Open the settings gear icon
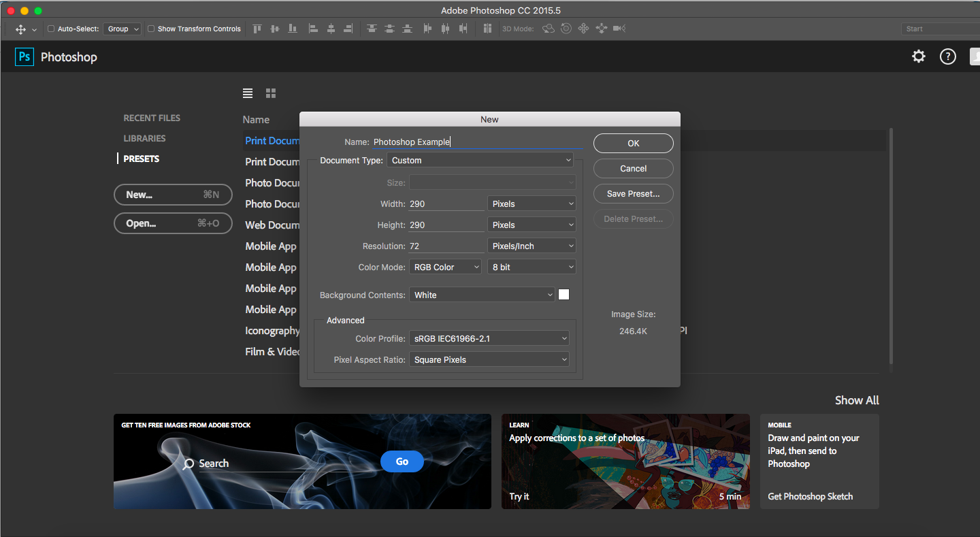The image size is (980, 537). [x=919, y=56]
